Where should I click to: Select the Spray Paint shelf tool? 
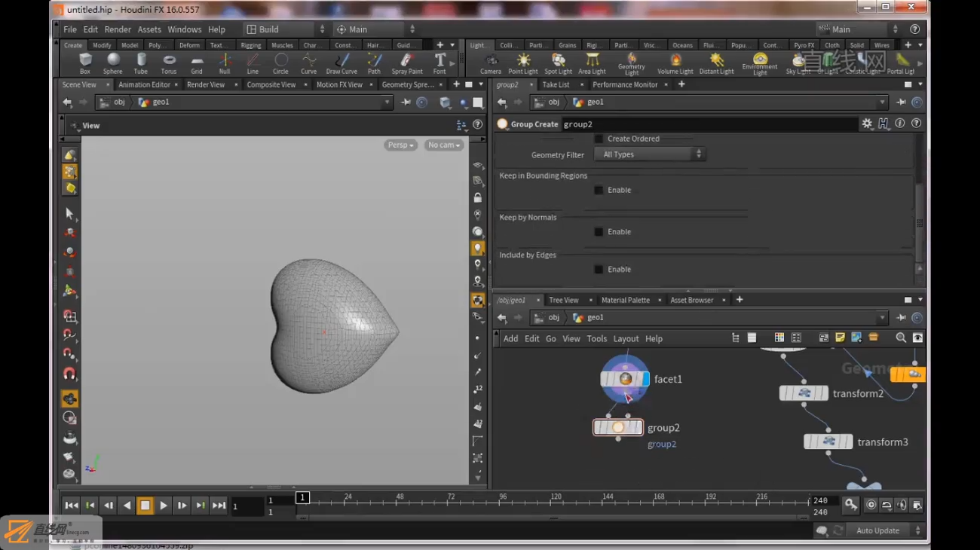coord(407,63)
